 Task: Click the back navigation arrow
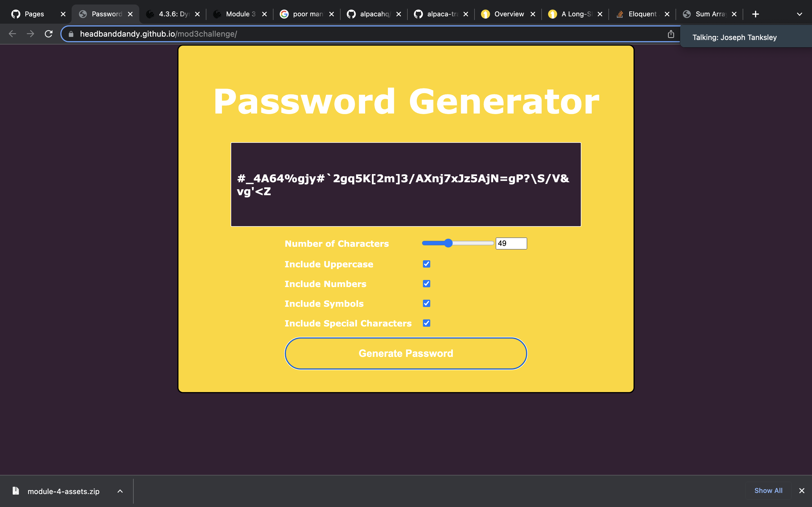coord(12,34)
